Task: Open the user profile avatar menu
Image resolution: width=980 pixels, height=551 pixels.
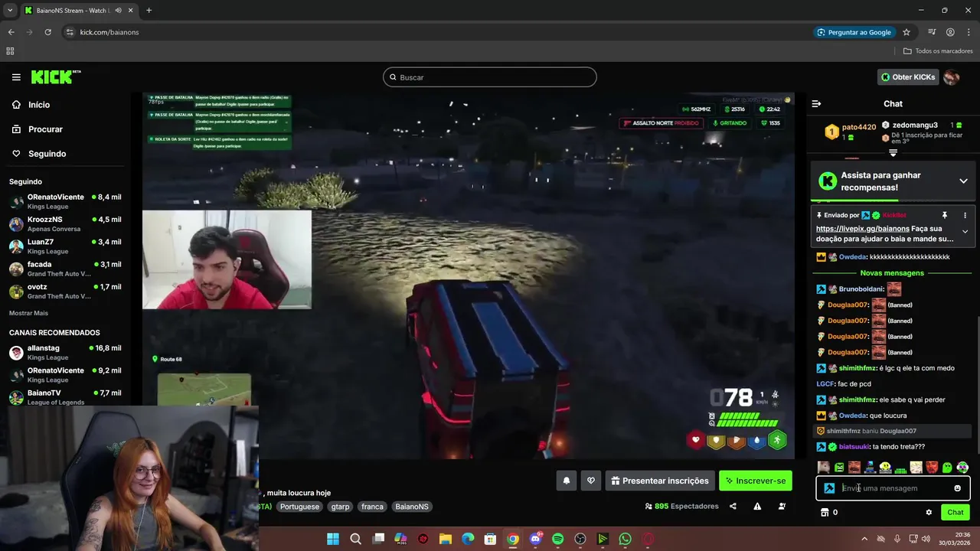Action: [x=952, y=77]
